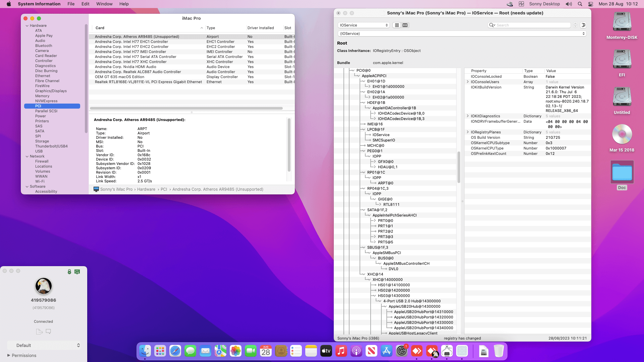Screen dimensions: 644x362
Task: Click the file transfer icon under Connected
Action: click(39, 331)
